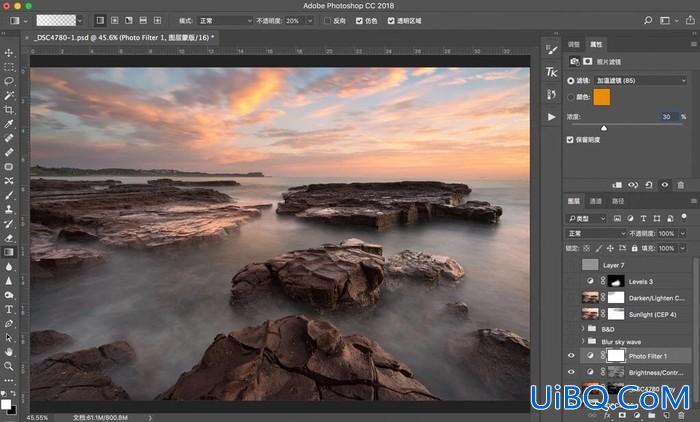Screen dimensions: 700x422
Task: Choose angle gradient style in options bar
Action: [x=129, y=21]
